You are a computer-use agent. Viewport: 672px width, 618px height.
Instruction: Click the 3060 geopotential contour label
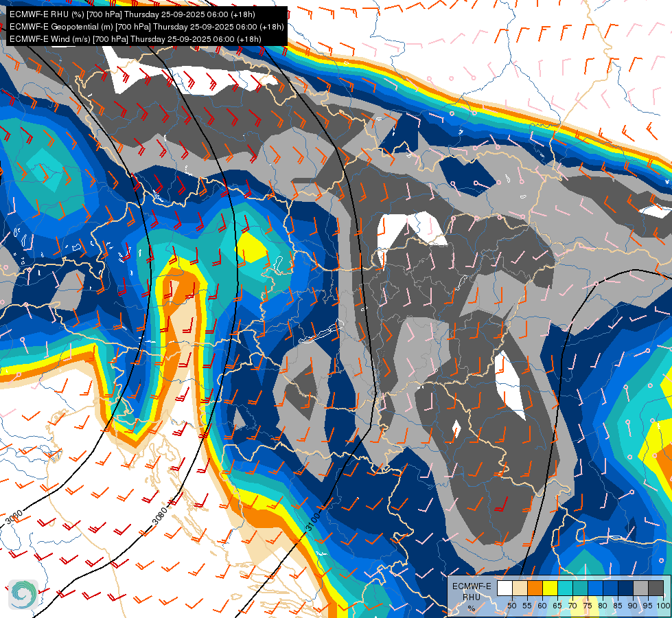[x=14, y=518]
